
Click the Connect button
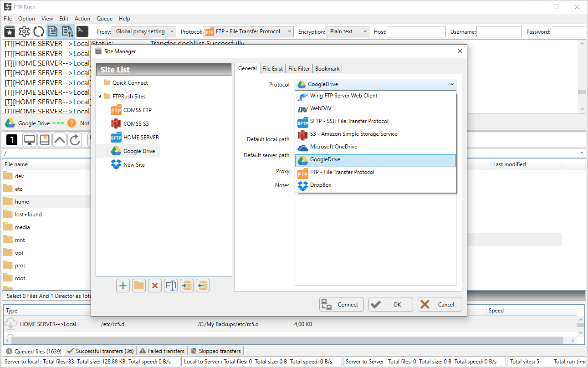342,305
